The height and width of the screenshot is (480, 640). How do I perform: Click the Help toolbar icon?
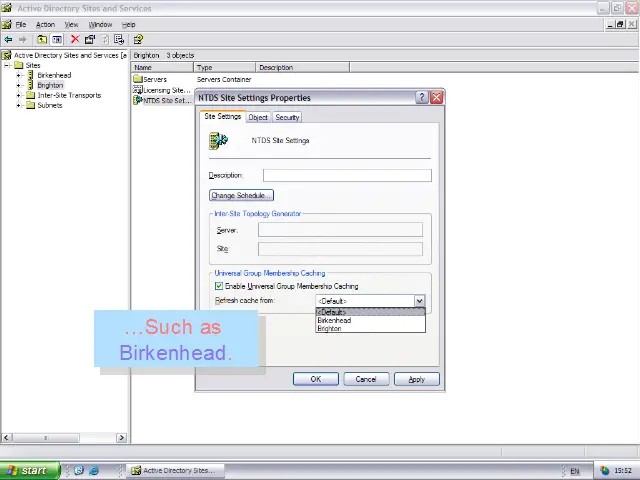(138, 39)
